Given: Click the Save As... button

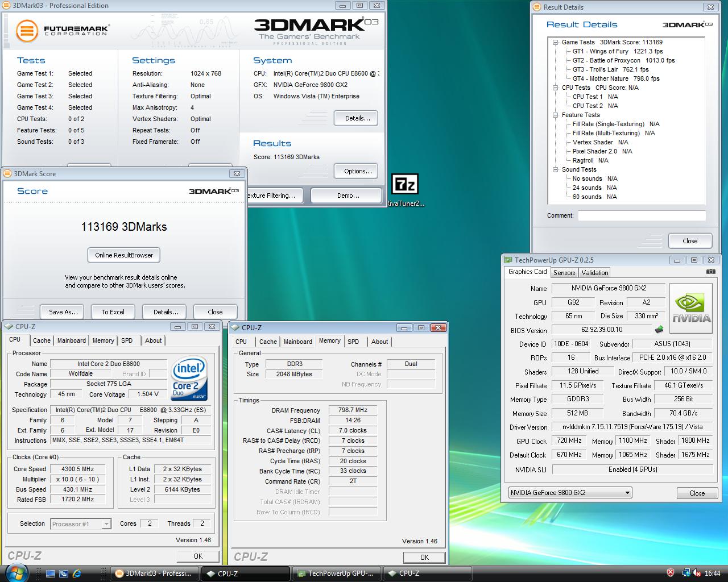Looking at the screenshot, I should click(x=63, y=312).
